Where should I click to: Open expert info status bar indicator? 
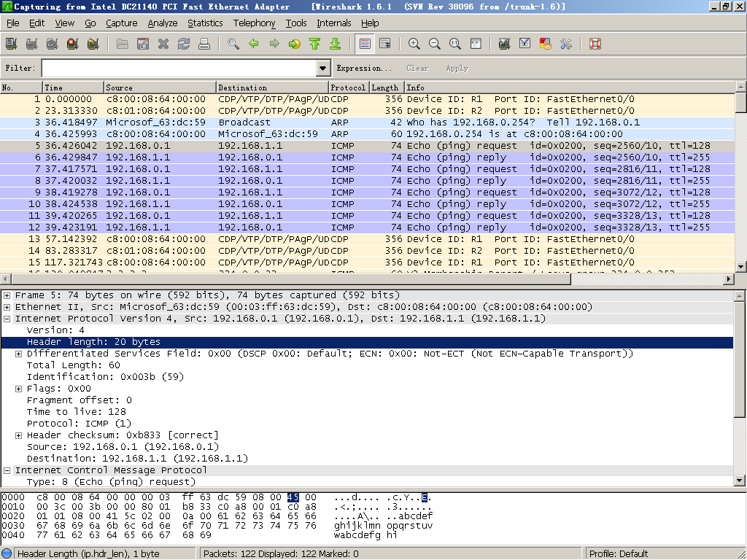[x=7, y=554]
